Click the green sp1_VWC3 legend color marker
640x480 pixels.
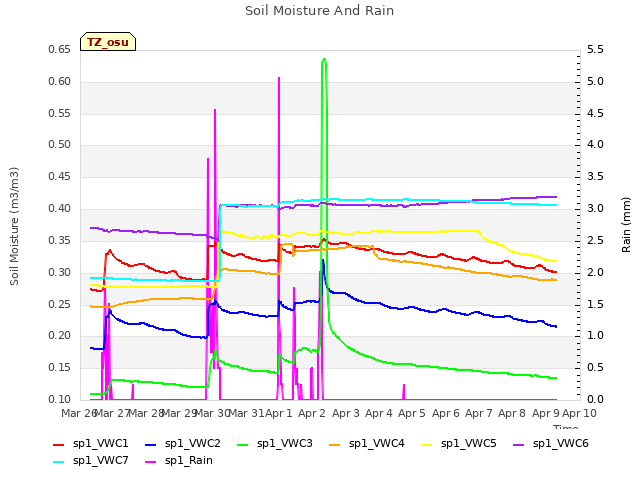(243, 444)
